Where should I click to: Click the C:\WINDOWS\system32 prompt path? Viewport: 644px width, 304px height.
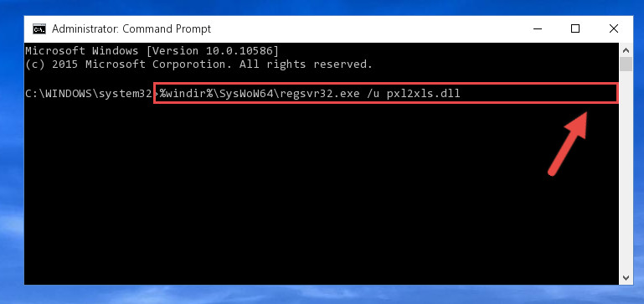tap(89, 94)
